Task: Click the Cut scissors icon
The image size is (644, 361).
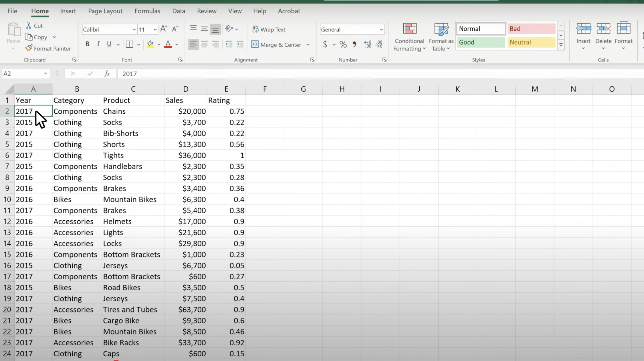Action: tap(29, 26)
